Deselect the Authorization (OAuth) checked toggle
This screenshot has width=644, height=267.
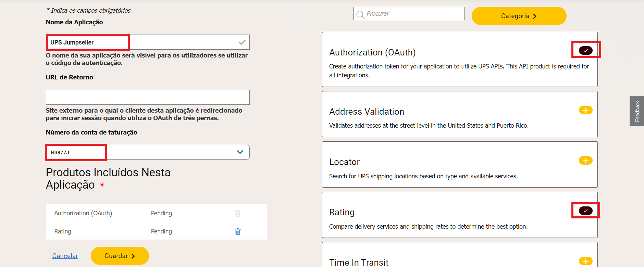585,50
